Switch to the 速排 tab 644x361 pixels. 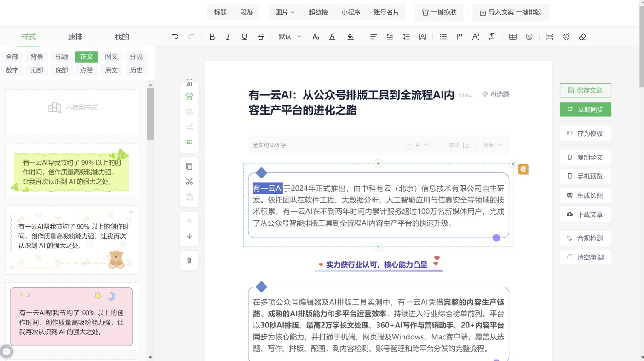pyautogui.click(x=75, y=37)
